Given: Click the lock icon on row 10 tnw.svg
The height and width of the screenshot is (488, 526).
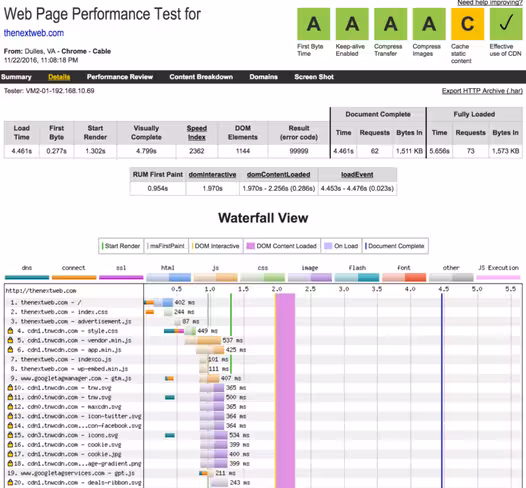Looking at the screenshot, I should click(x=10, y=388).
